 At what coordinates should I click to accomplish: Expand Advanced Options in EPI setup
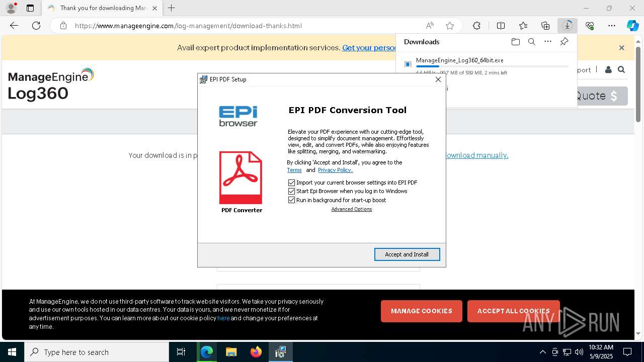352,209
